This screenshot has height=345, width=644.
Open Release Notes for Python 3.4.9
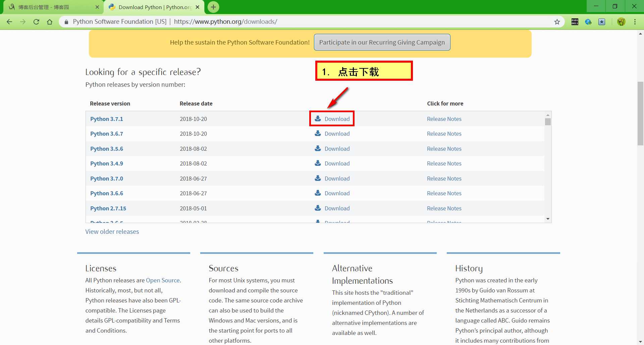(444, 163)
